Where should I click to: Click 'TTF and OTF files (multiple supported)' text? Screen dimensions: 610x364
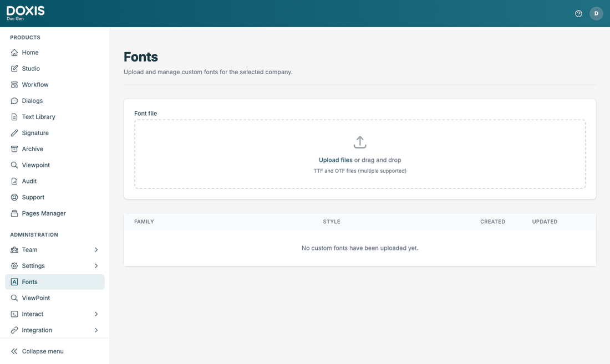(x=360, y=171)
